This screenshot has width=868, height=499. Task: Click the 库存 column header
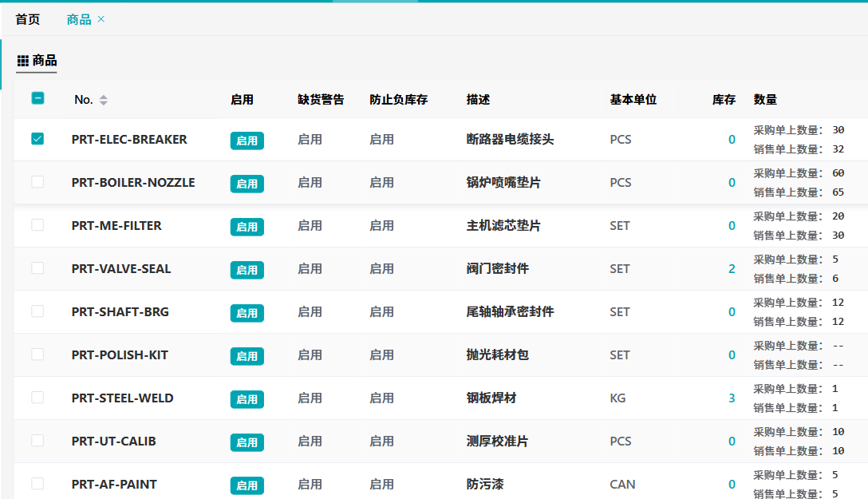click(724, 100)
